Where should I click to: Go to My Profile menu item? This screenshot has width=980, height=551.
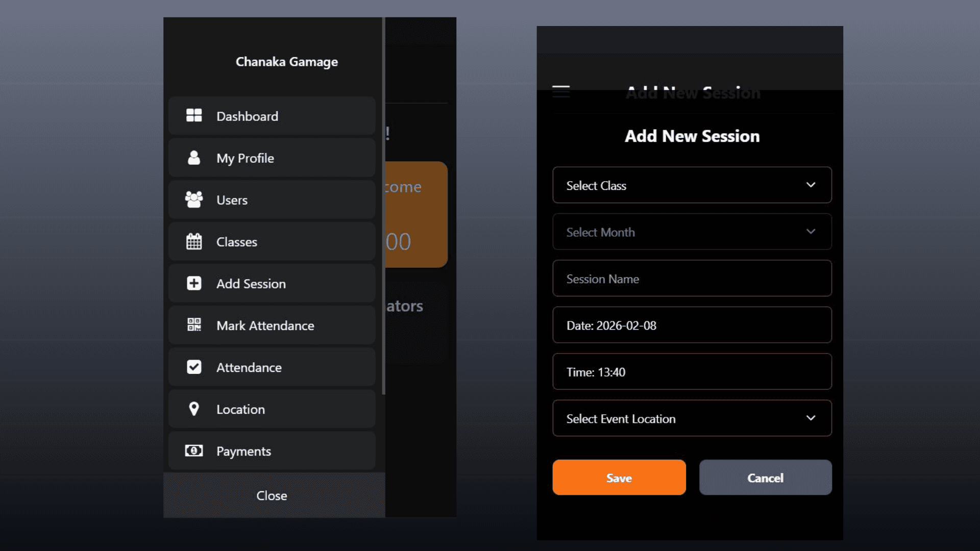[x=272, y=158]
